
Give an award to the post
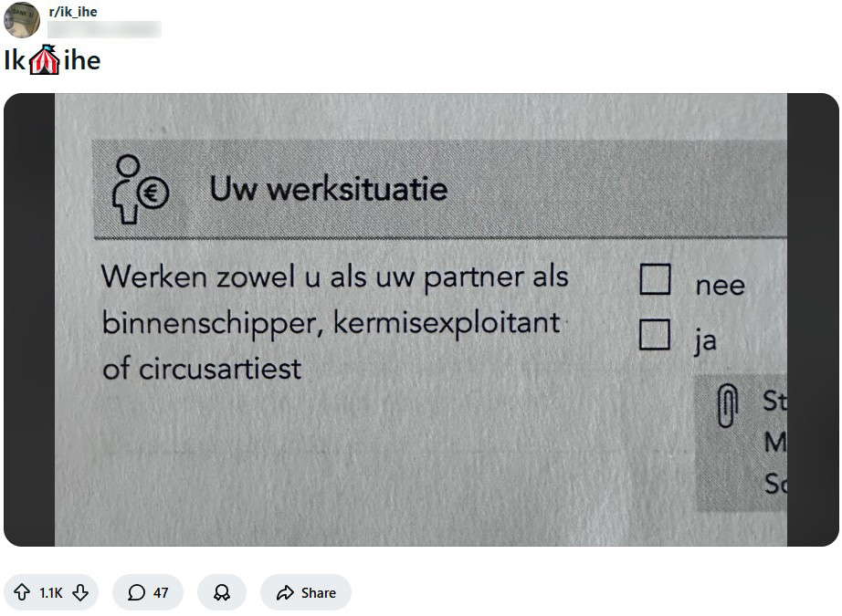click(x=221, y=593)
